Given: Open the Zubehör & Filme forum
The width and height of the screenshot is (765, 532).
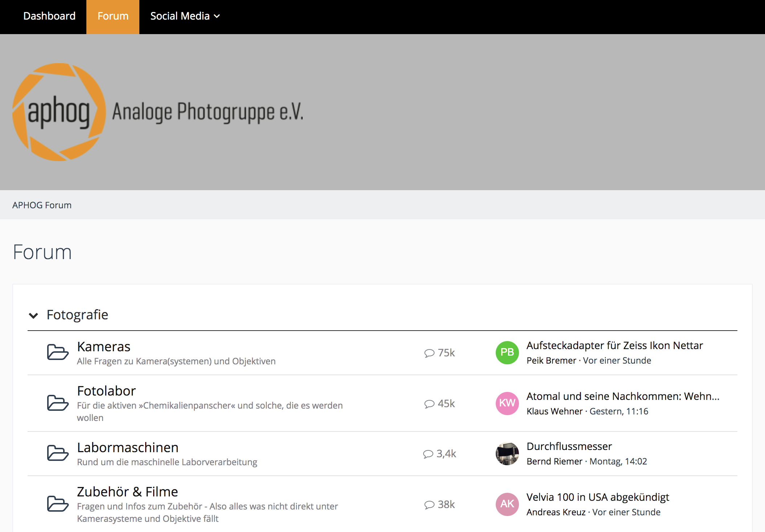Looking at the screenshot, I should 127,492.
